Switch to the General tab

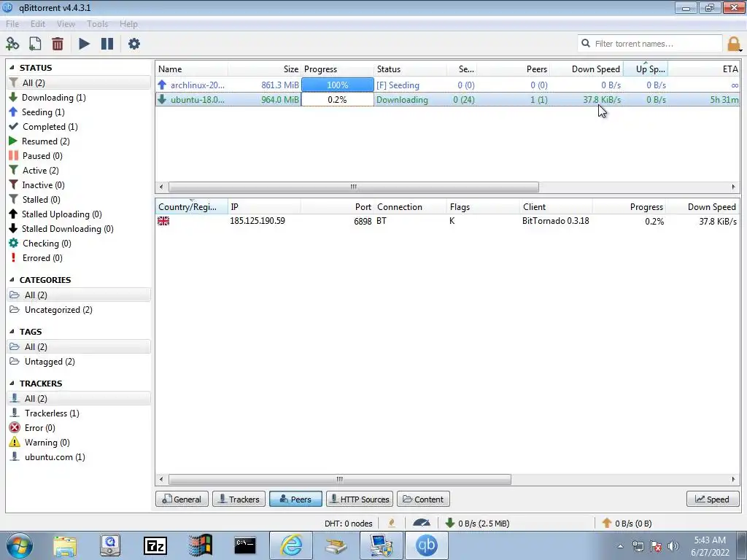tap(182, 499)
